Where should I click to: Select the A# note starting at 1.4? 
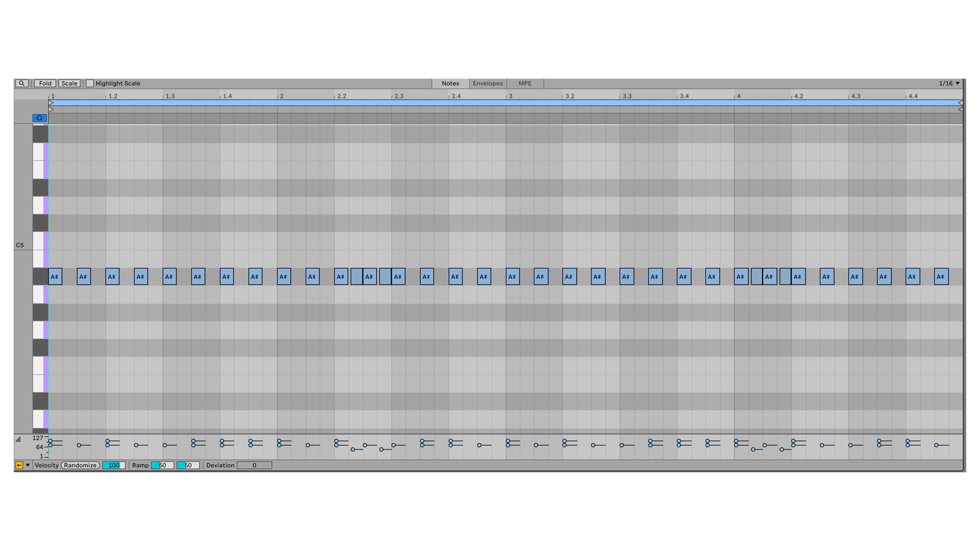[227, 277]
